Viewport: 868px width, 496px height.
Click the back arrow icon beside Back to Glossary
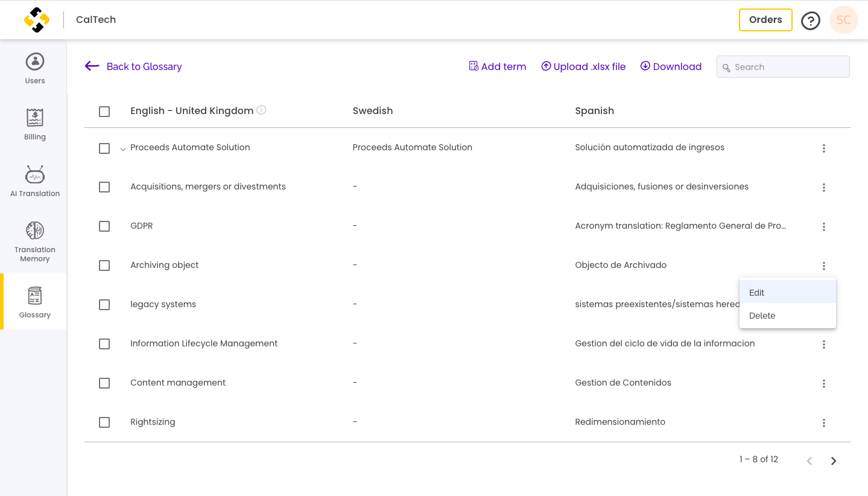coord(92,66)
